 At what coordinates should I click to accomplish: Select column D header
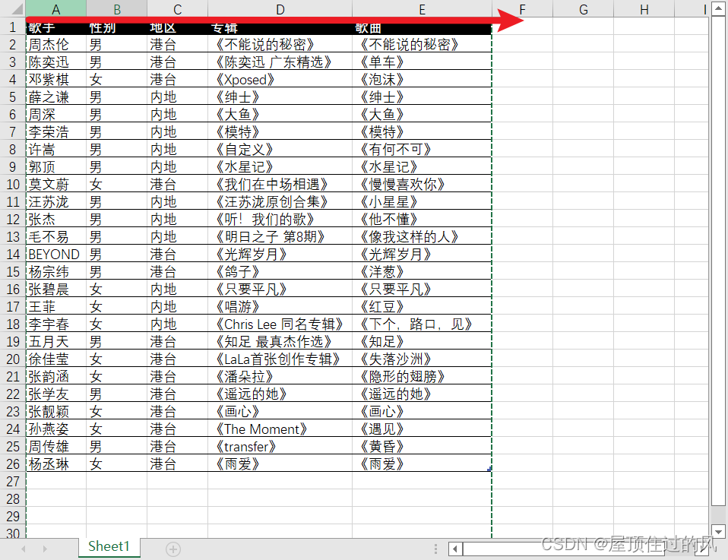point(280,9)
